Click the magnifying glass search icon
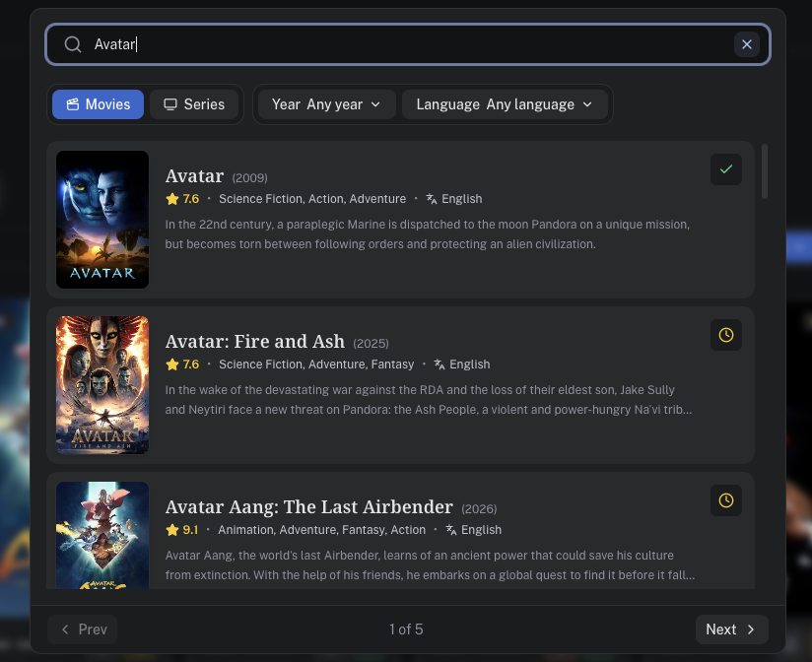 pyautogui.click(x=73, y=44)
